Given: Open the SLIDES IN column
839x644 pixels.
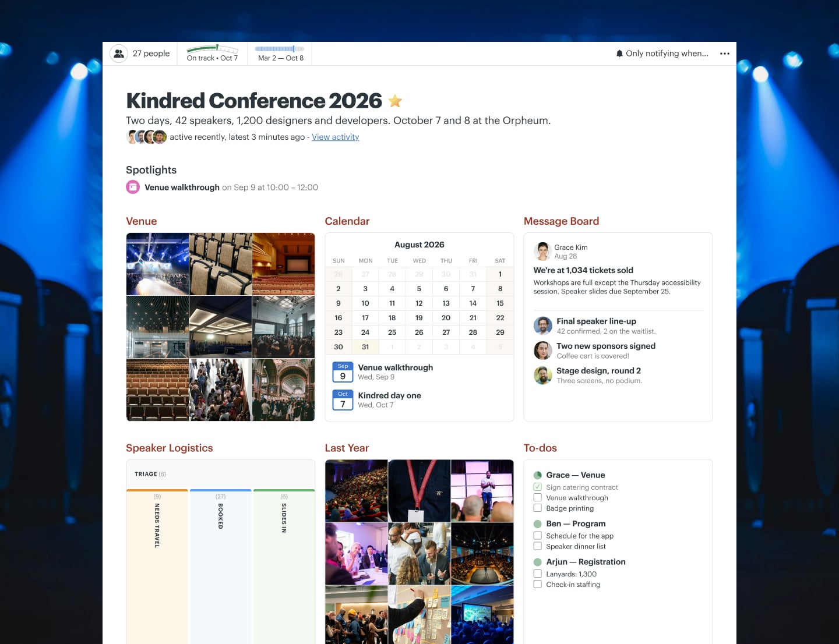Looking at the screenshot, I should (284, 566).
